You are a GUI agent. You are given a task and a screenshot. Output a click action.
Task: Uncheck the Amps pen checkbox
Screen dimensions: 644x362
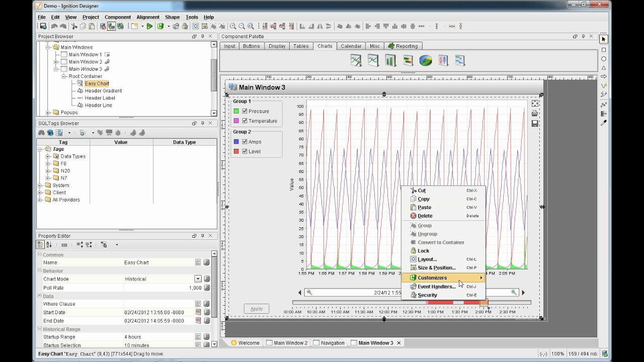point(245,142)
